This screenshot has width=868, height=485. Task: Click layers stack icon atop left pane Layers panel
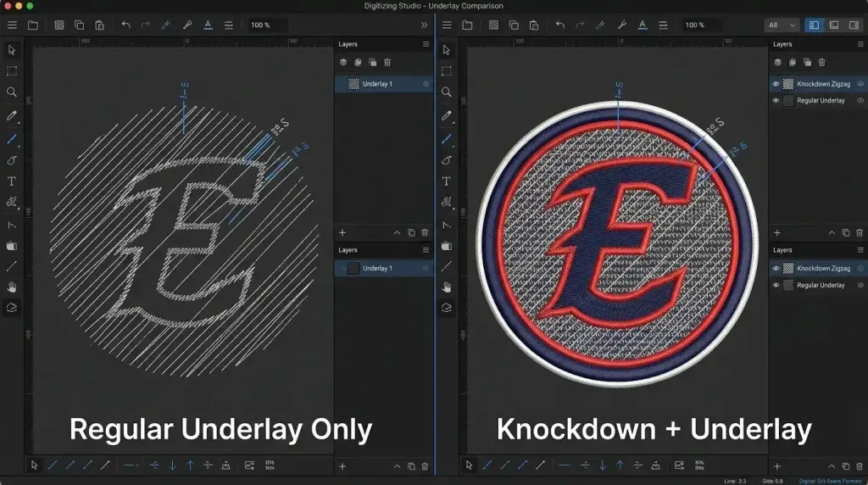(343, 63)
